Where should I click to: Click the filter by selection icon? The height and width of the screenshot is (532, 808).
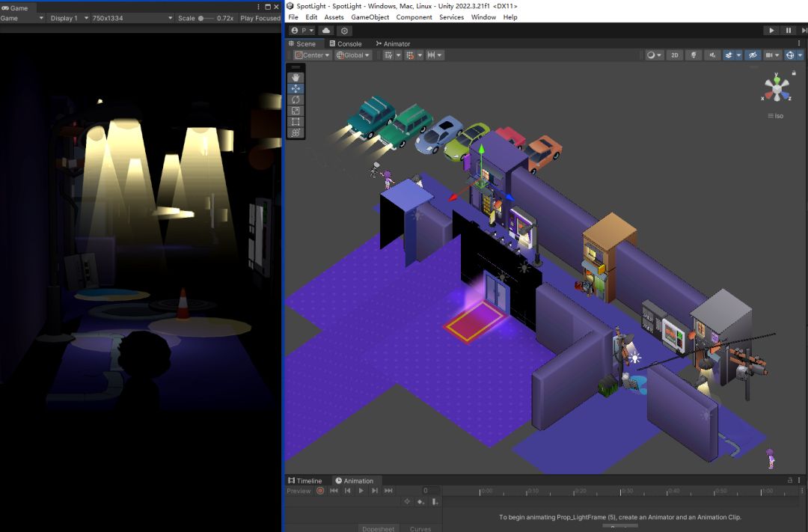(406, 501)
